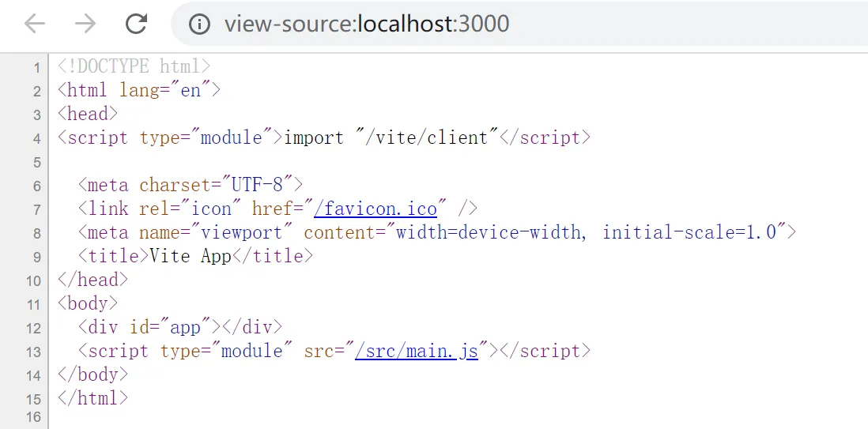Click the browser back arrow

pyautogui.click(x=34, y=24)
